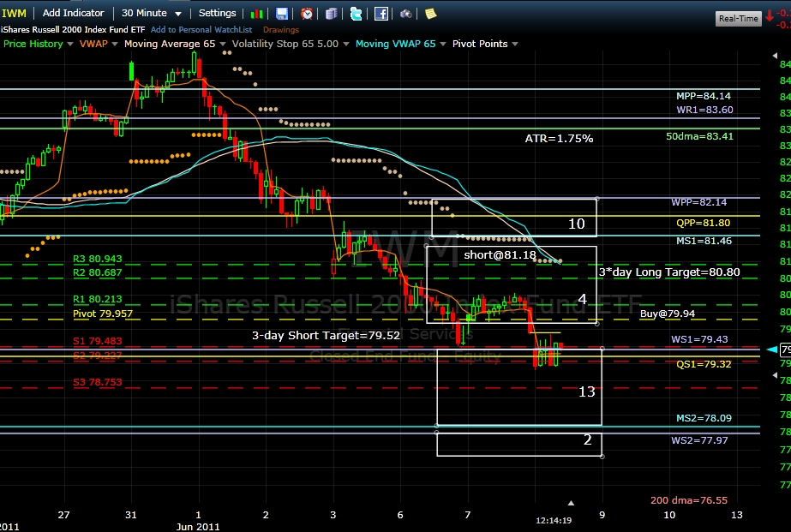Image resolution: width=791 pixels, height=532 pixels.
Task: Select the number 10 in the top box
Action: (577, 224)
